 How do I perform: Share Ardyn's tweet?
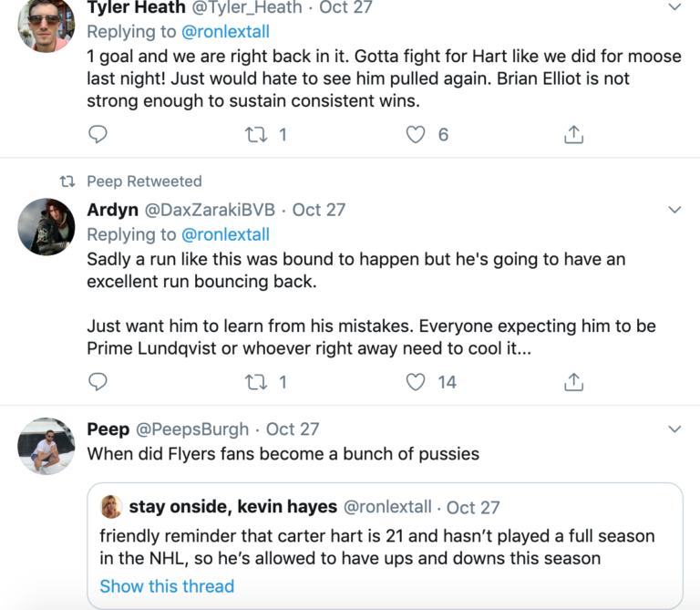click(573, 382)
